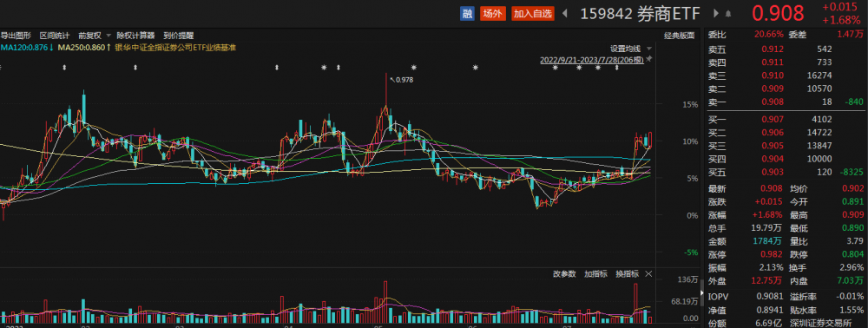Click 换指标 to switch indicator
The image size is (868, 328).
coord(628,274)
